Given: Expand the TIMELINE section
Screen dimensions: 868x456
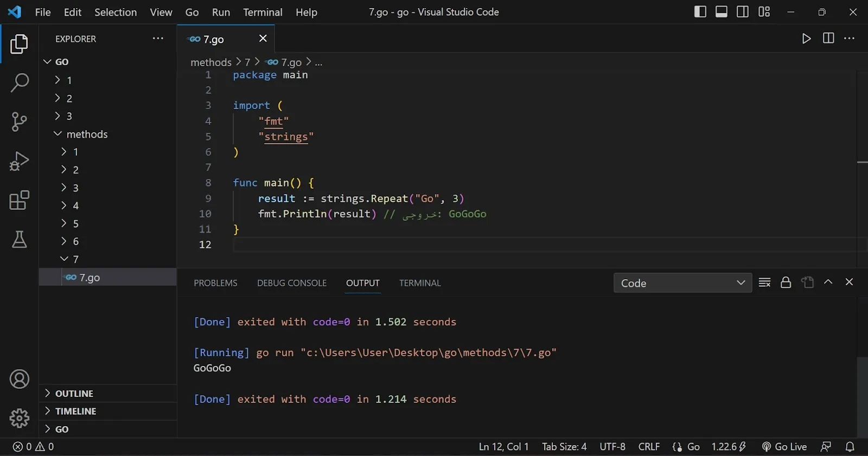Looking at the screenshot, I should pyautogui.click(x=108, y=411).
